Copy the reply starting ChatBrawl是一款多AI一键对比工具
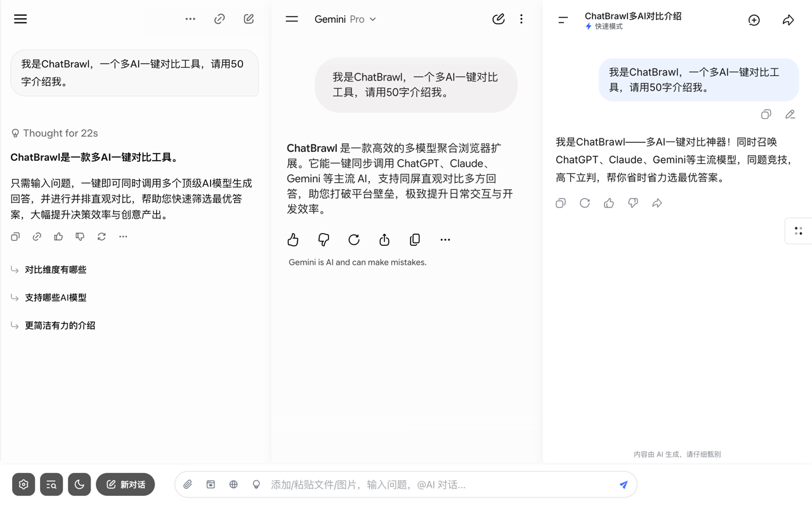The height and width of the screenshot is (508, 812). coord(15,237)
